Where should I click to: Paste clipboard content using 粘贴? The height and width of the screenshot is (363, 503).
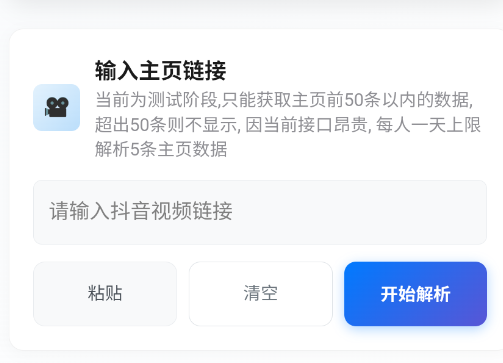(105, 293)
